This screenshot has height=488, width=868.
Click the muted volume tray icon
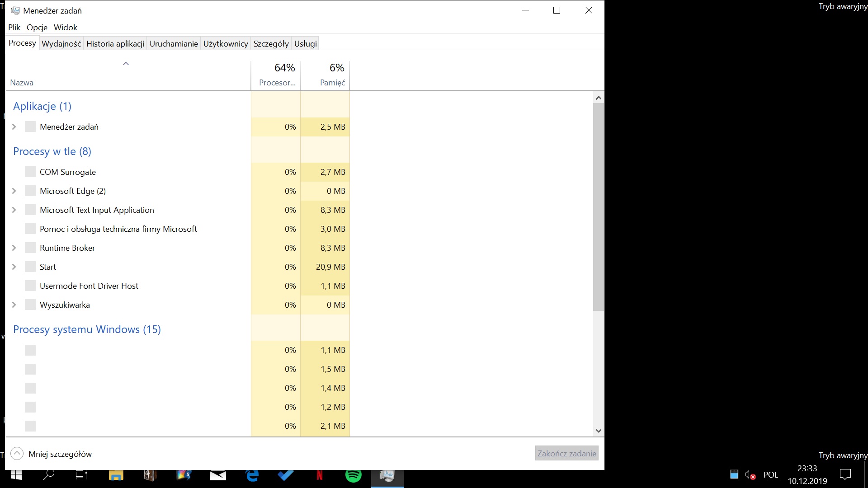coord(750,475)
